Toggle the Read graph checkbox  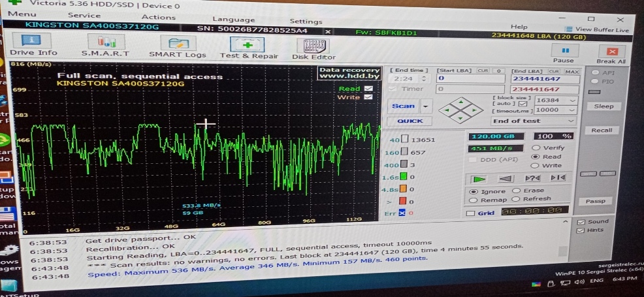pyautogui.click(x=368, y=89)
